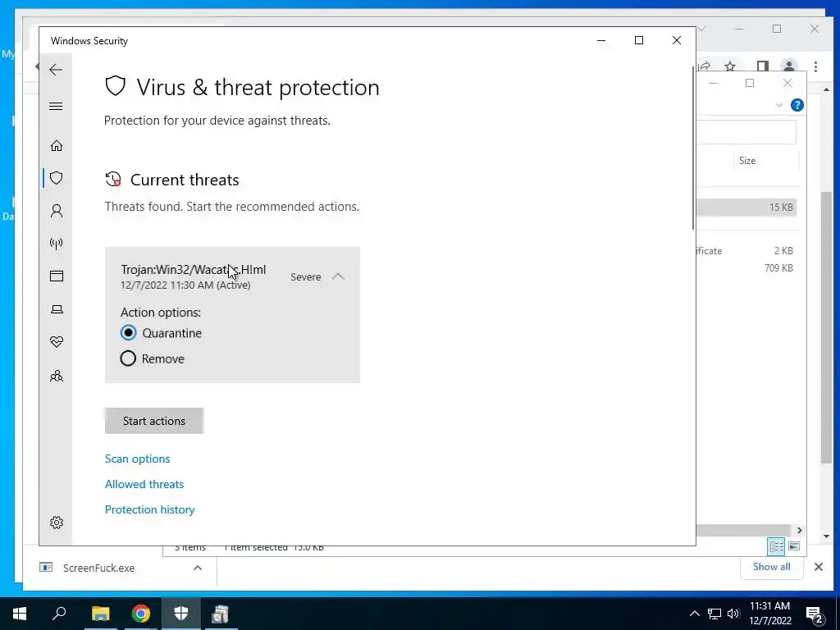Open the network tray icon
The image size is (840, 630).
click(714, 614)
